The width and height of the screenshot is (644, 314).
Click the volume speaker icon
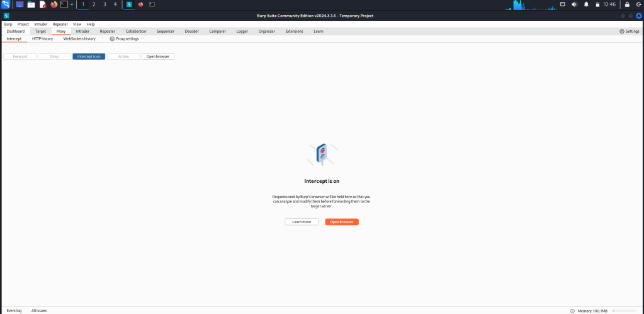573,4
